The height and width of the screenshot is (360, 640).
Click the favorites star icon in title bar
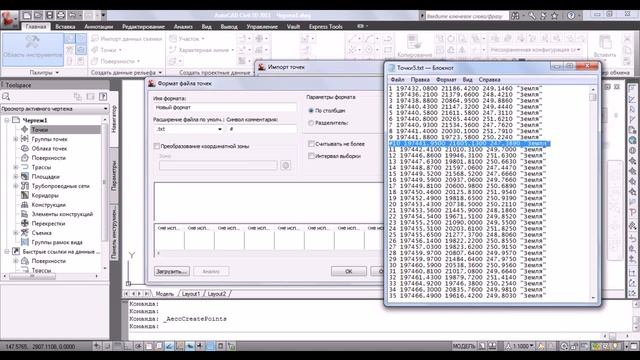[554, 16]
